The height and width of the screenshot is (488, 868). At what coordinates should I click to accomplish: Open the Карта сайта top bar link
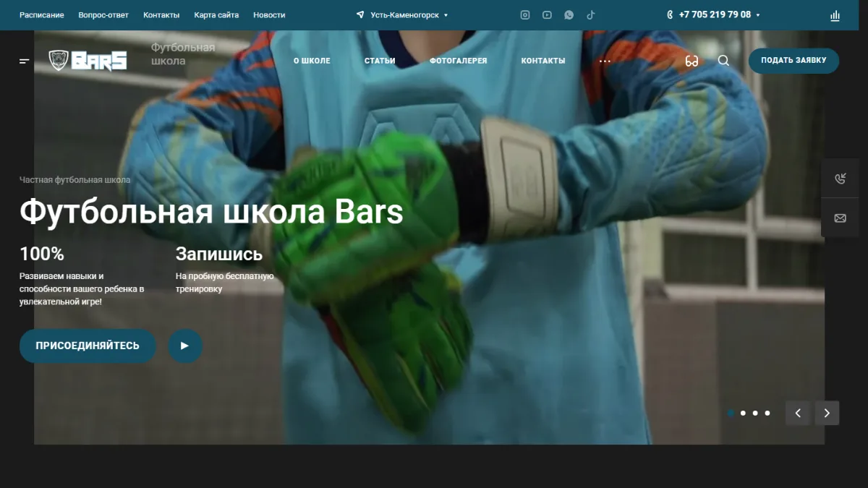[x=216, y=15]
